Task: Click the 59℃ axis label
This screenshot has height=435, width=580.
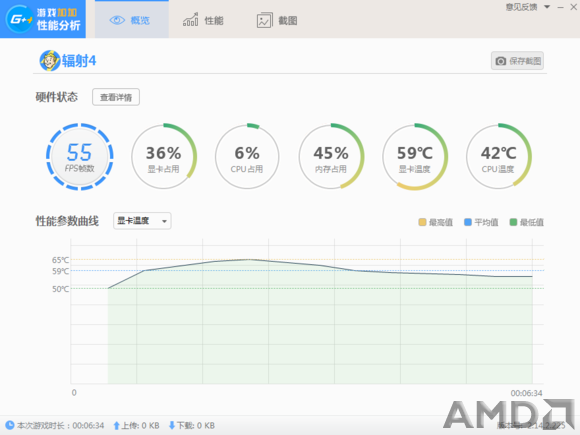Action: tap(60, 271)
